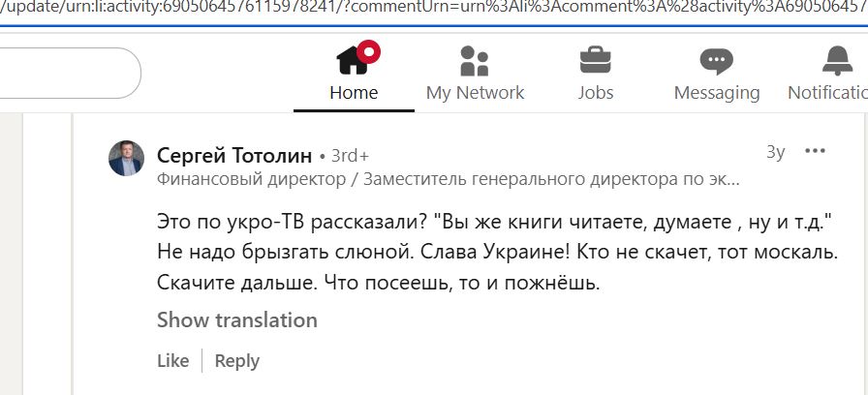Select the browser address bar URL
Screen dimensions: 868x395
coord(434,11)
